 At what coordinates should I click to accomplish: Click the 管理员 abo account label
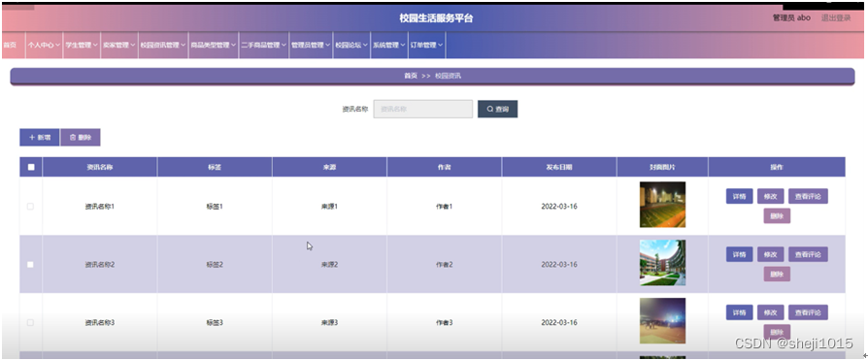point(791,17)
